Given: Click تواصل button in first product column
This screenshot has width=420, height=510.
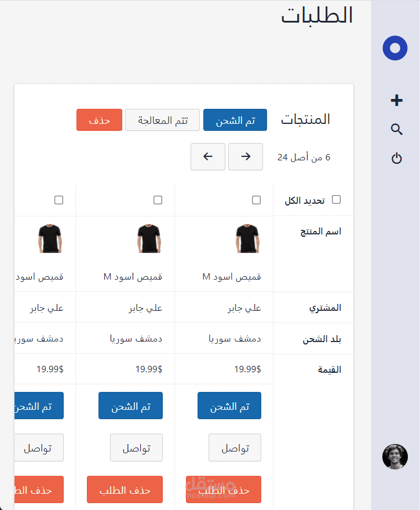Looking at the screenshot, I should [x=235, y=448].
